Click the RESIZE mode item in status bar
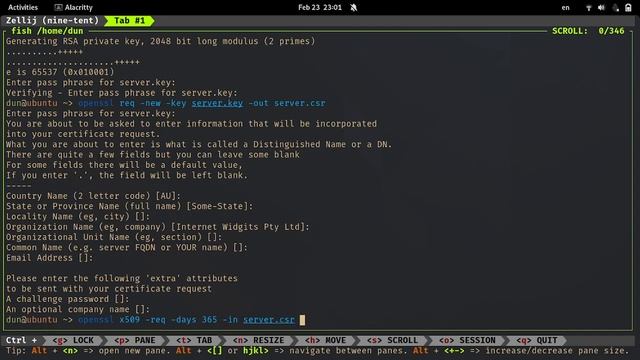Image resolution: width=640 pixels, height=360 pixels. coord(259,340)
